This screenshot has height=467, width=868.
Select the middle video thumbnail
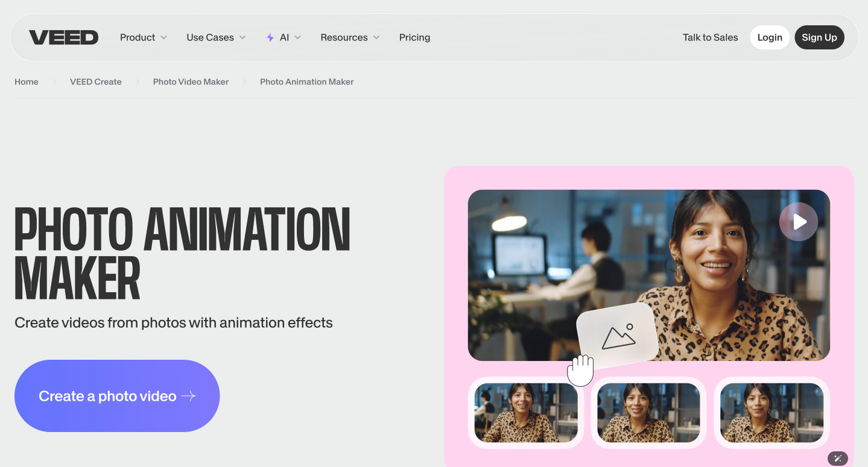pos(648,413)
